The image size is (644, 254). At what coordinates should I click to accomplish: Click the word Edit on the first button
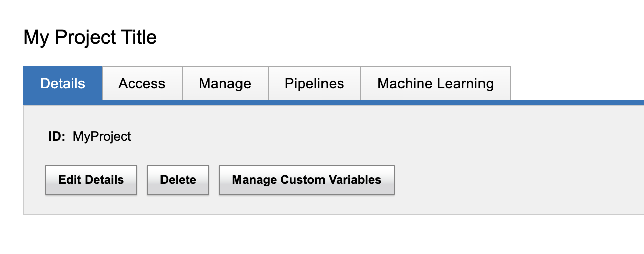point(68,180)
